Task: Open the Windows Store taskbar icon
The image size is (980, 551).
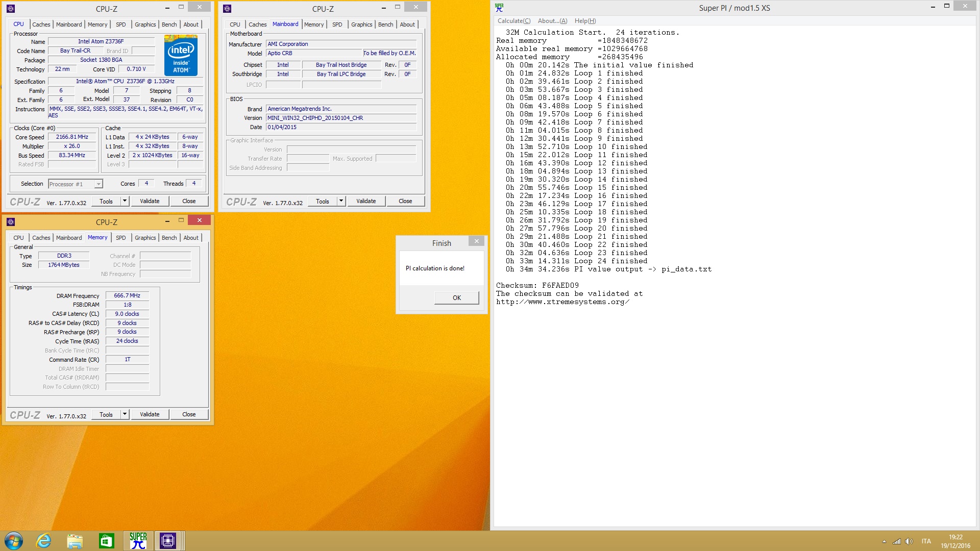Action: tap(106, 541)
